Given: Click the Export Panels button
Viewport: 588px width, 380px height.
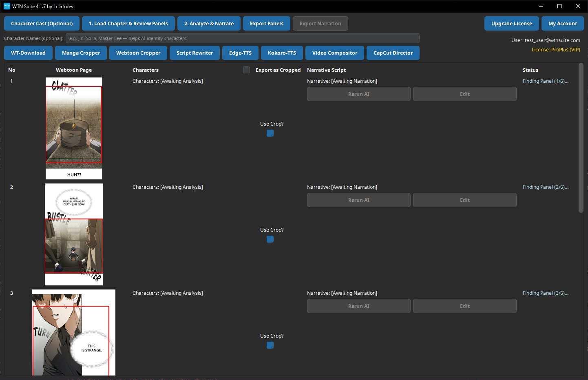Looking at the screenshot, I should tap(266, 23).
